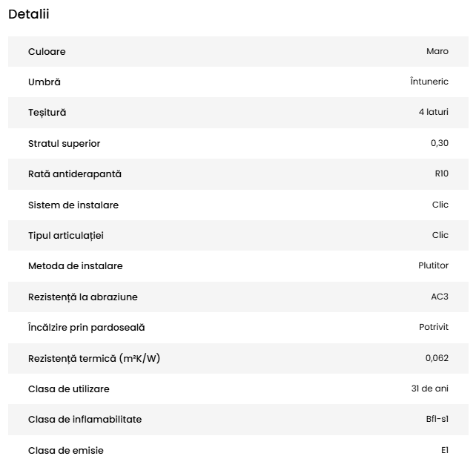Click the Sistem de instalare label
The height and width of the screenshot is (476, 476).
[x=73, y=205]
